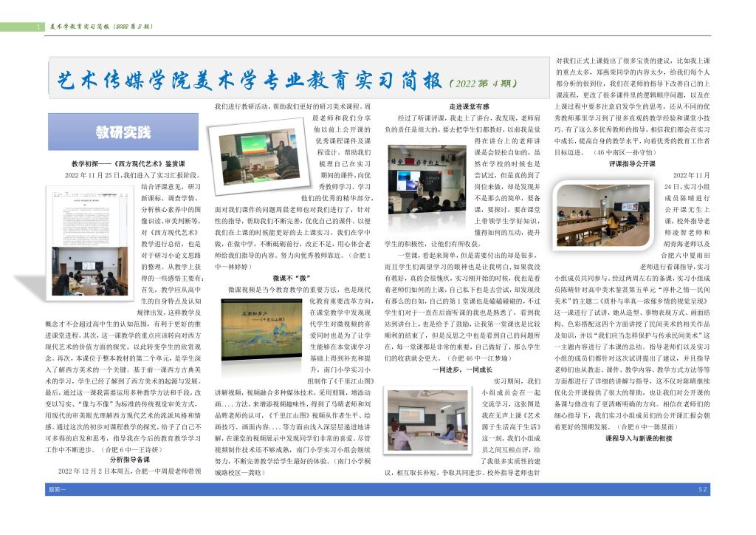Click the byline （合肥 46 中—江梦瑜）

(478, 358)
